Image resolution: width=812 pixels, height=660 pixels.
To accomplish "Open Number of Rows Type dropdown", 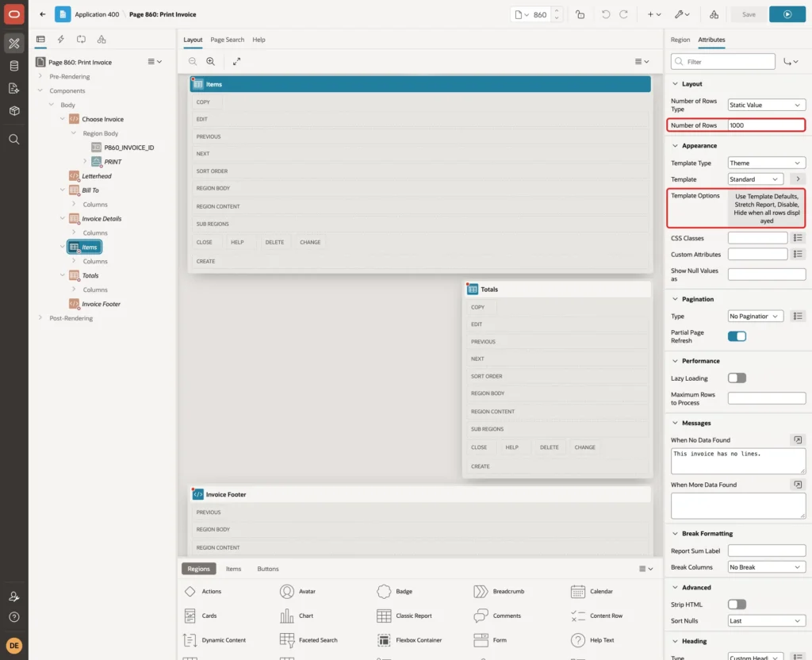I will (x=766, y=106).
